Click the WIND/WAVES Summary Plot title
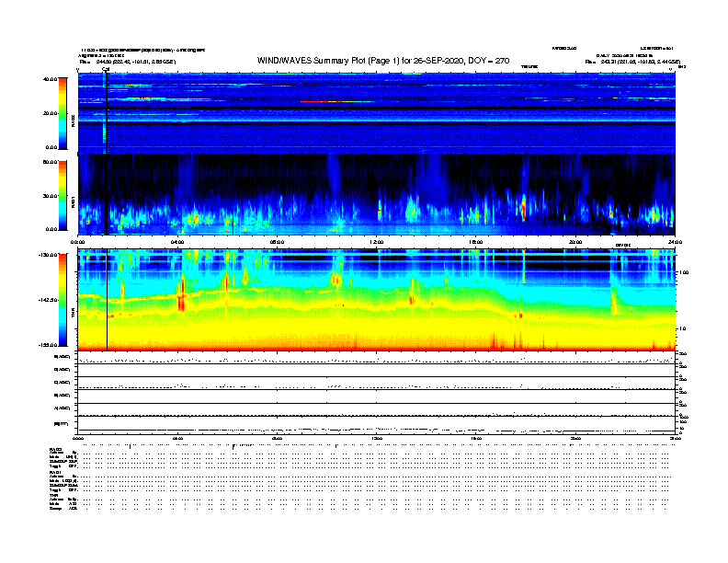This screenshot has height=563, width=728. tap(383, 61)
